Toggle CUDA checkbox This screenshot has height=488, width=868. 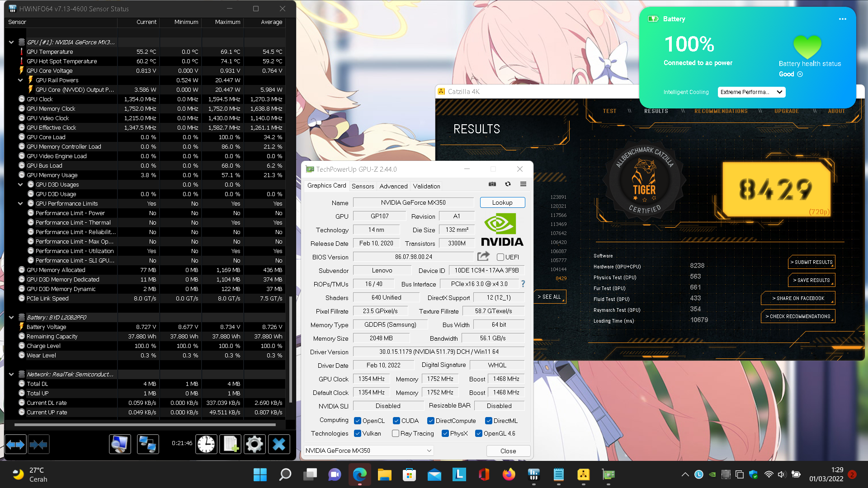tap(396, 421)
